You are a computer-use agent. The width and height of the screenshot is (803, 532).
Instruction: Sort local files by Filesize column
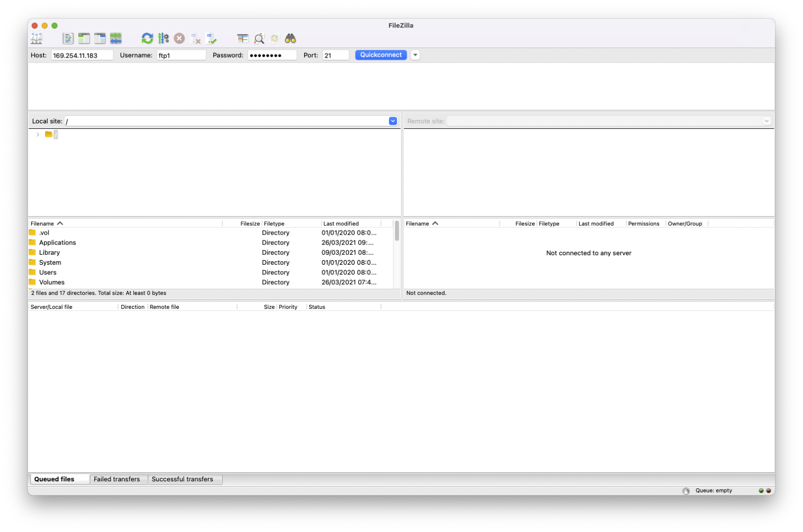[x=242, y=224]
